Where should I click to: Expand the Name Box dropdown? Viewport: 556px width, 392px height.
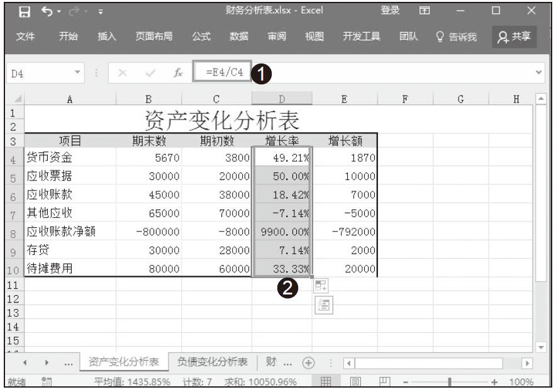pyautogui.click(x=78, y=73)
